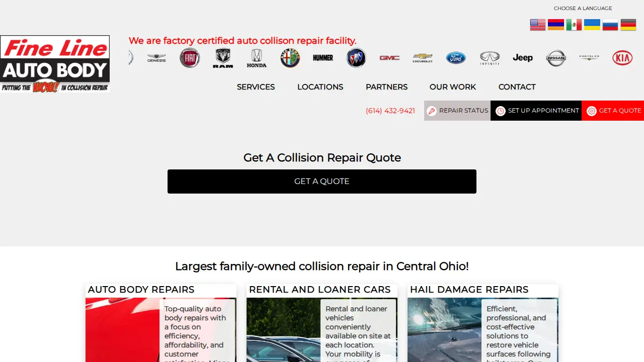Open the Fiat certification logo
644x362 pixels.
click(x=190, y=58)
